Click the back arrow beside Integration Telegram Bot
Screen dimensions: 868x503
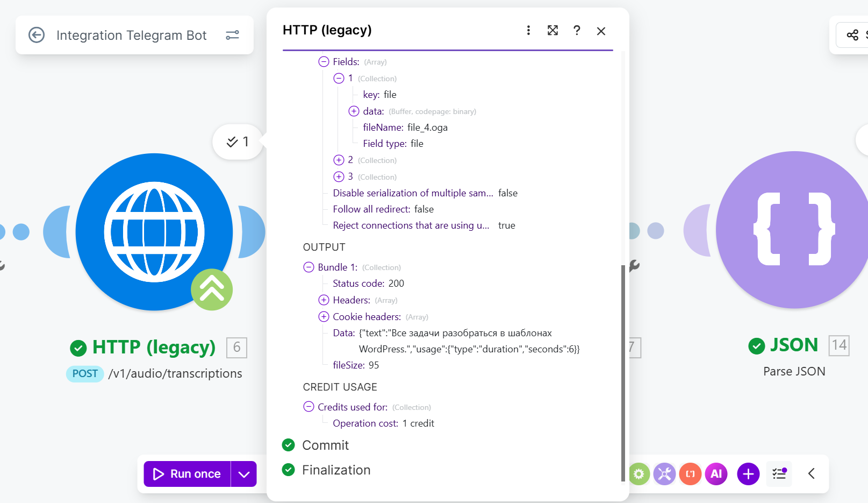(37, 35)
